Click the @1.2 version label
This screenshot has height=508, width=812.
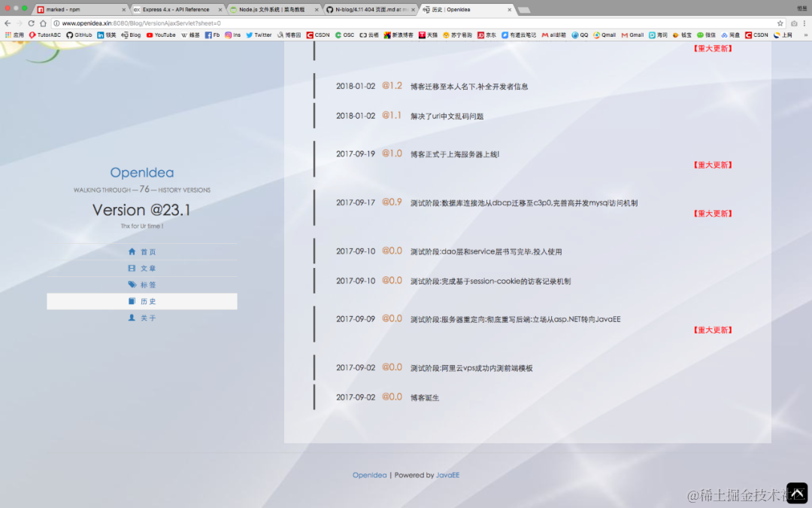(x=392, y=86)
